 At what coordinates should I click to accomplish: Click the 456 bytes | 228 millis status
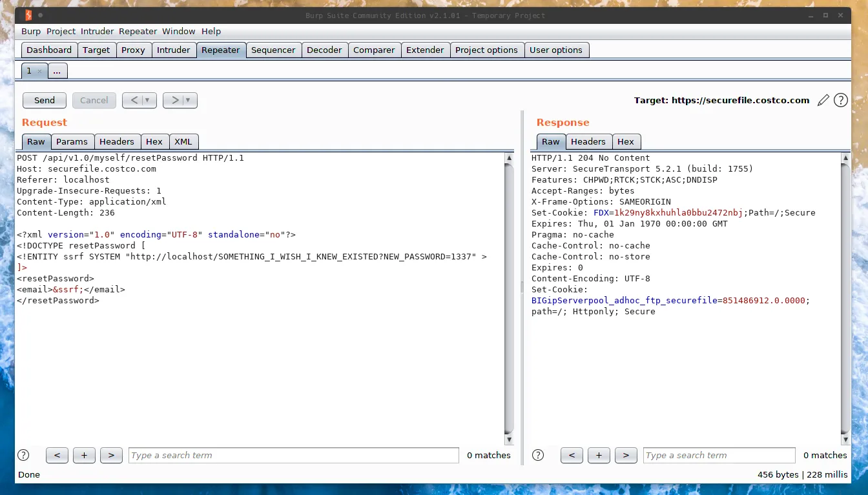(x=802, y=474)
